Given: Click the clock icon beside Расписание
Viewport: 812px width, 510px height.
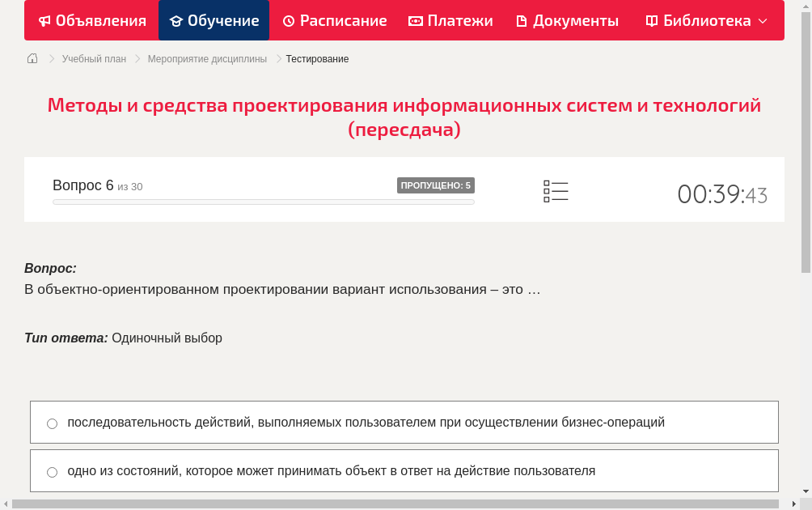Looking at the screenshot, I should [x=287, y=20].
